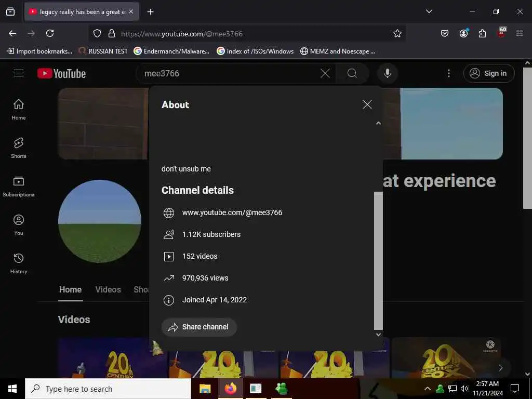Click the Joined Apr 14, 2022 text
The width and height of the screenshot is (532, 399).
pos(215,300)
